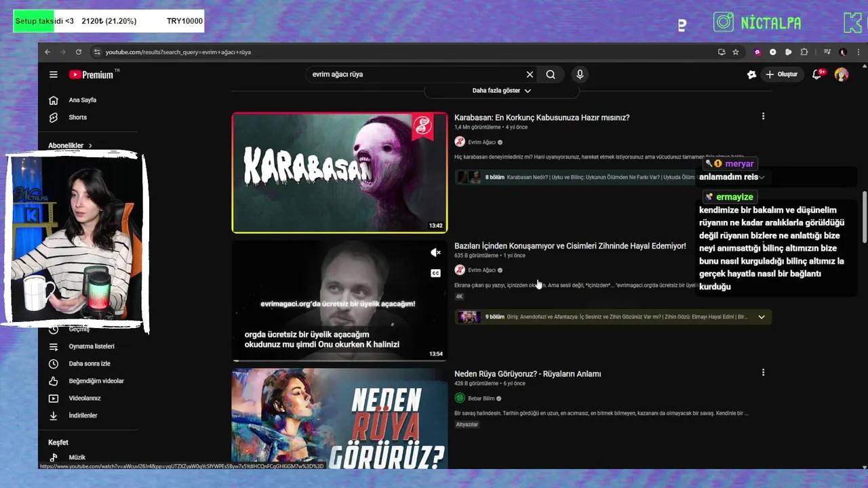The width and height of the screenshot is (868, 488).
Task: Go back with the browser back arrow
Action: (x=47, y=52)
